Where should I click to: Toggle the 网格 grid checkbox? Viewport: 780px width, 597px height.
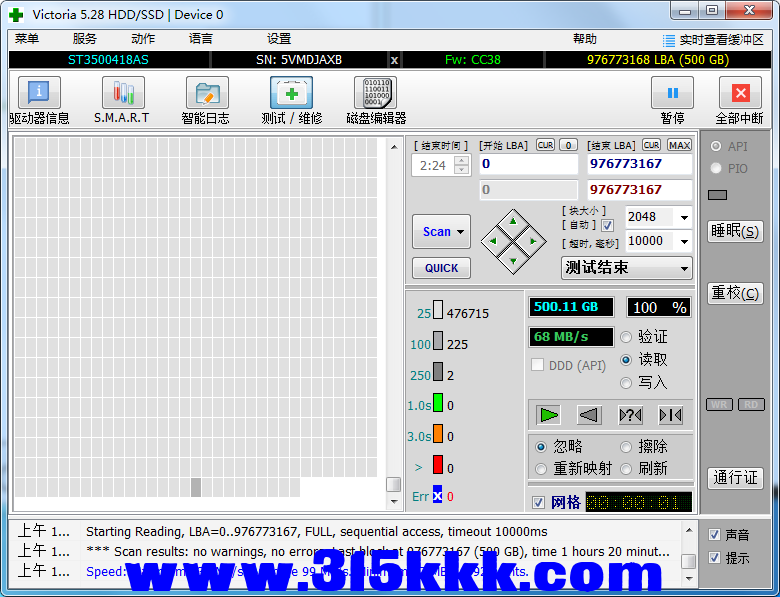[538, 502]
